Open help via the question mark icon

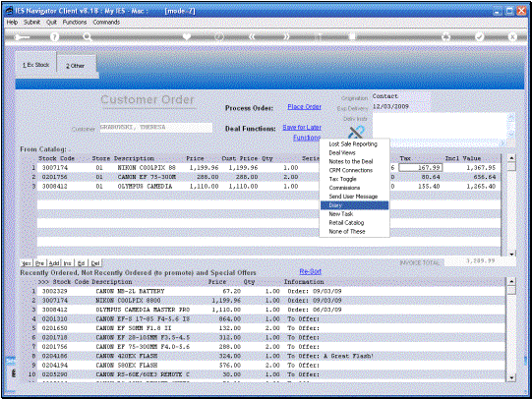click(54, 36)
